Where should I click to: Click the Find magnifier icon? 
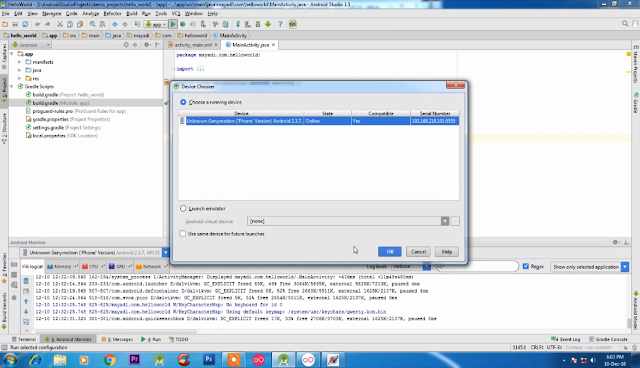point(93,24)
